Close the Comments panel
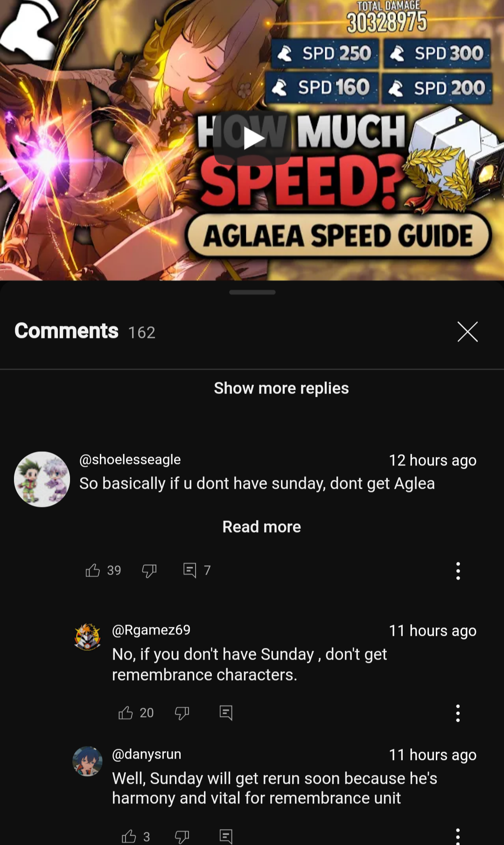The image size is (504, 845). tap(468, 332)
